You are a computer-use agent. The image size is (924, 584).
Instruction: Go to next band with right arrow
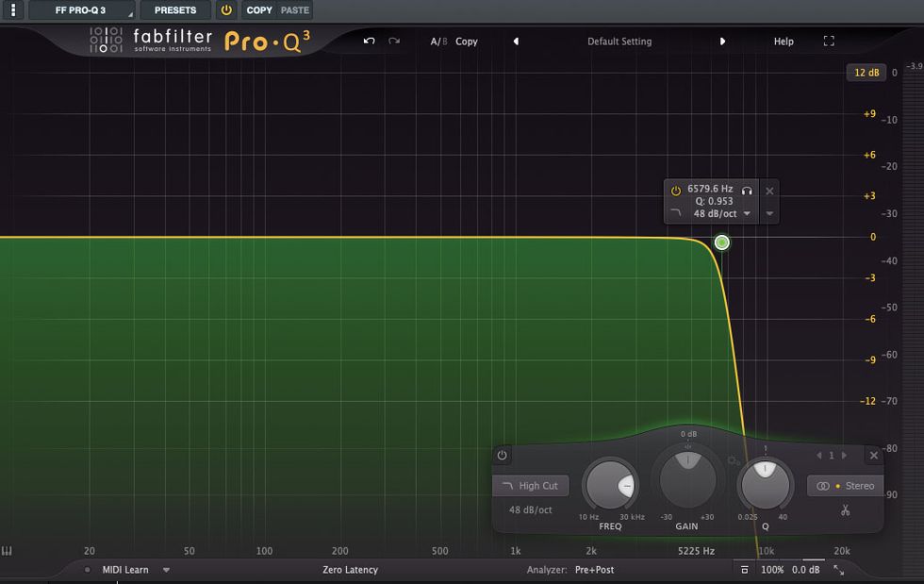point(845,456)
